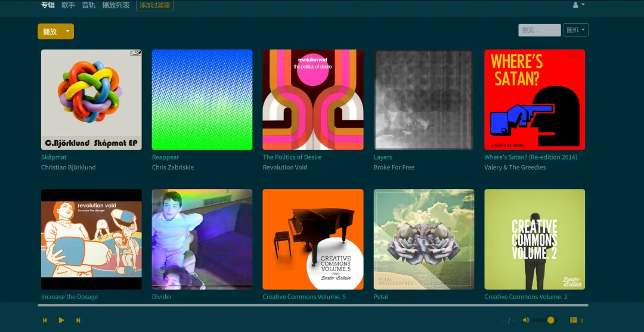Image resolution: width=644 pixels, height=332 pixels.
Task: Open the Skåpmat album cover
Action: coord(91,100)
